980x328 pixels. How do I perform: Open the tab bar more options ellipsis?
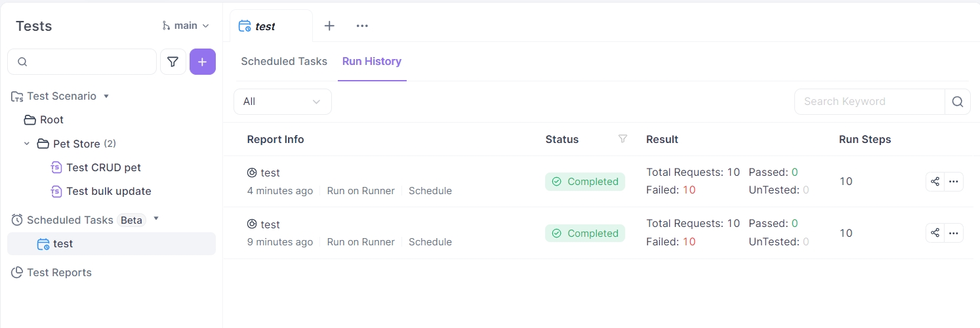click(x=362, y=26)
